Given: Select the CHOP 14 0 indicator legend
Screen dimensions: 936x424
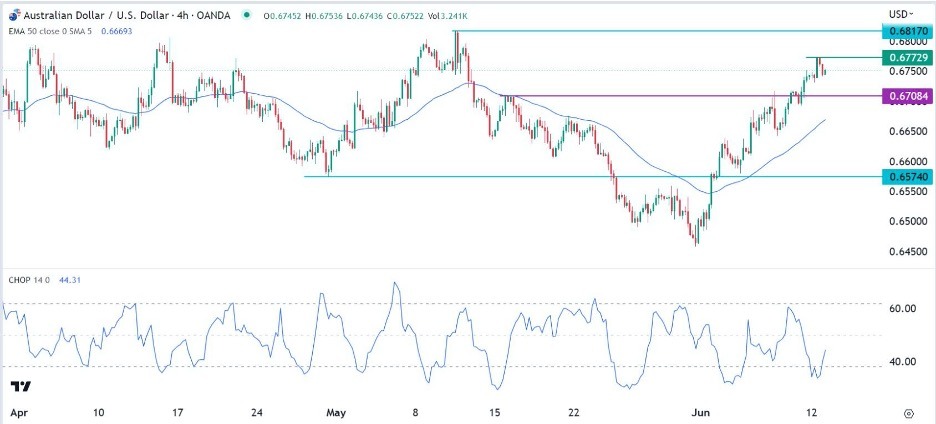Looking at the screenshot, I should [29, 278].
